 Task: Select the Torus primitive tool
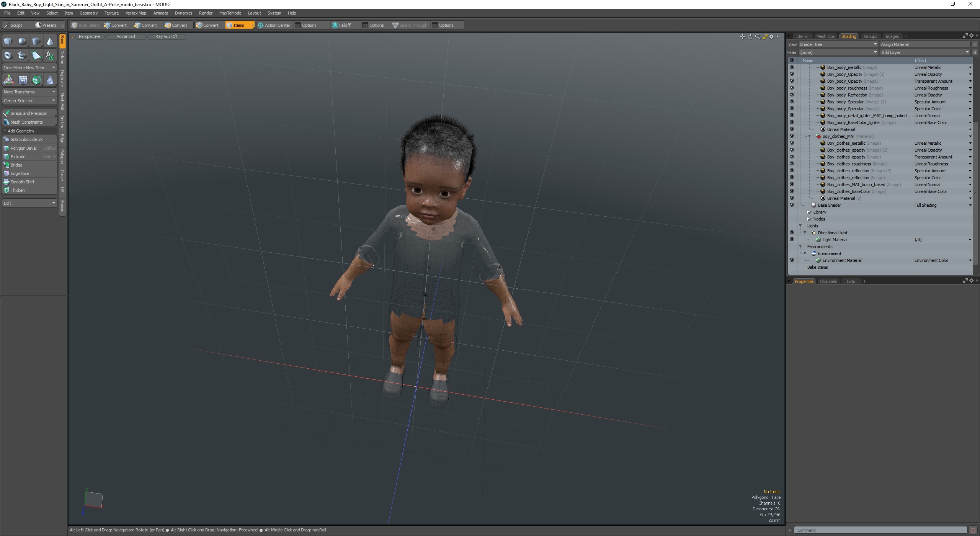coord(8,56)
